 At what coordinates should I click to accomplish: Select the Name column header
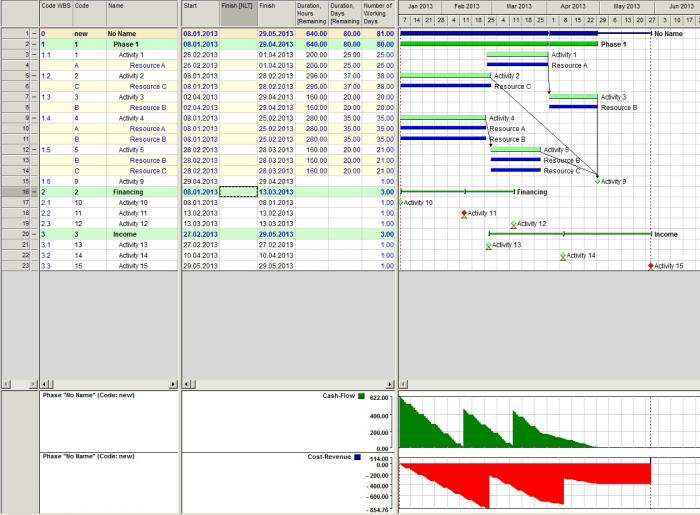(142, 13)
